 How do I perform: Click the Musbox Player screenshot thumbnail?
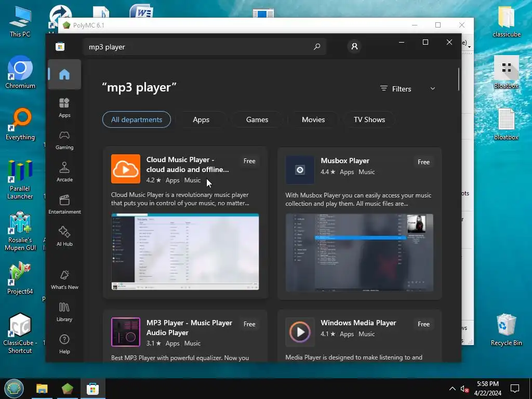click(360, 252)
